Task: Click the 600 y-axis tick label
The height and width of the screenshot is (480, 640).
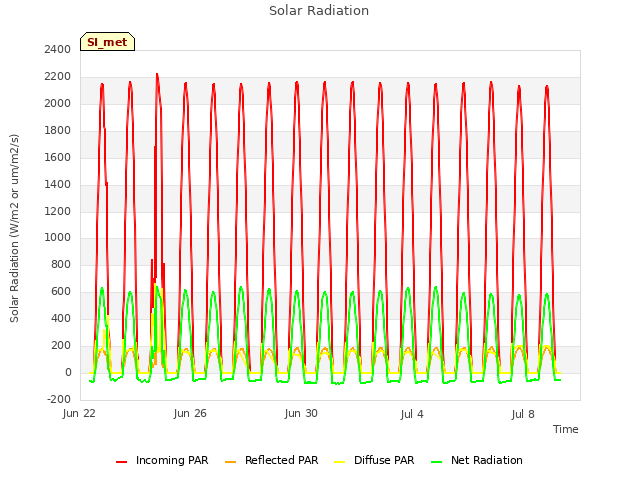Action: tap(61, 291)
